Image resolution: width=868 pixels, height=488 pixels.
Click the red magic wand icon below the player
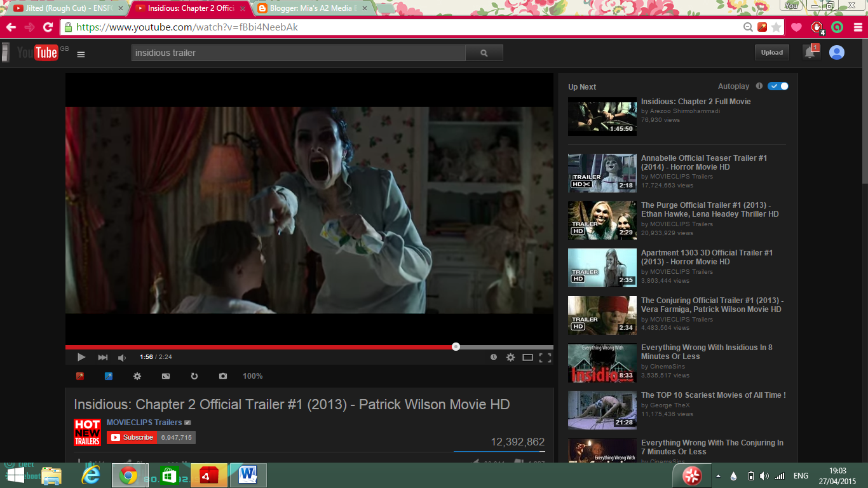coord(80,376)
